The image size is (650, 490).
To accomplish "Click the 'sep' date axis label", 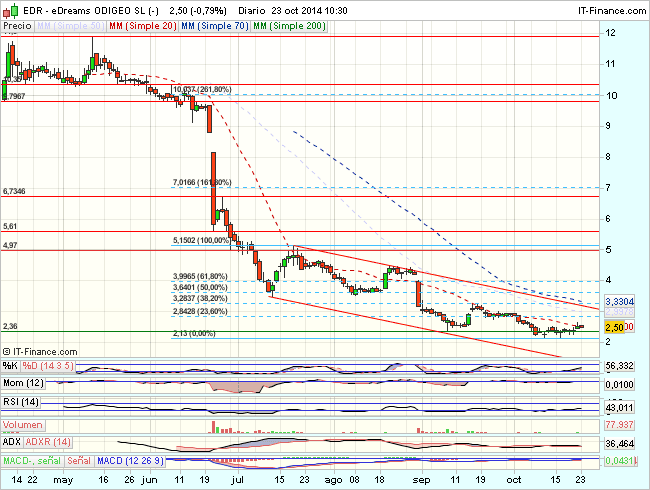I will [x=422, y=480].
